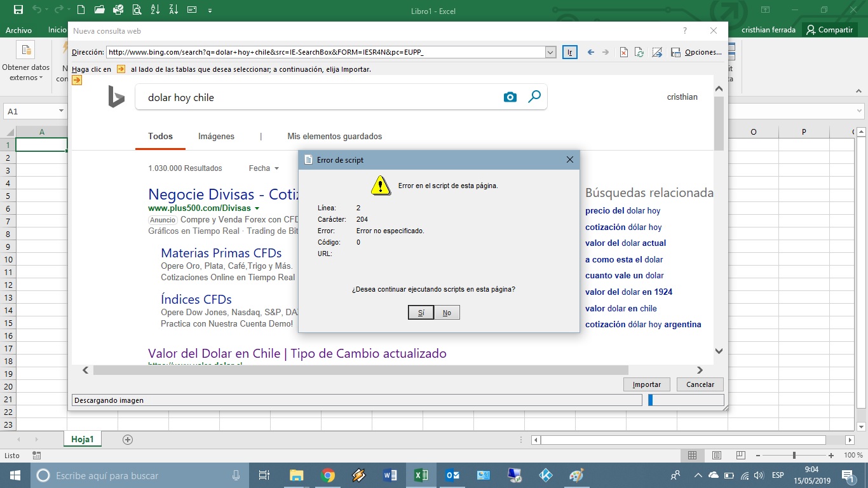Select the table with the yellow arrow marker

77,80
